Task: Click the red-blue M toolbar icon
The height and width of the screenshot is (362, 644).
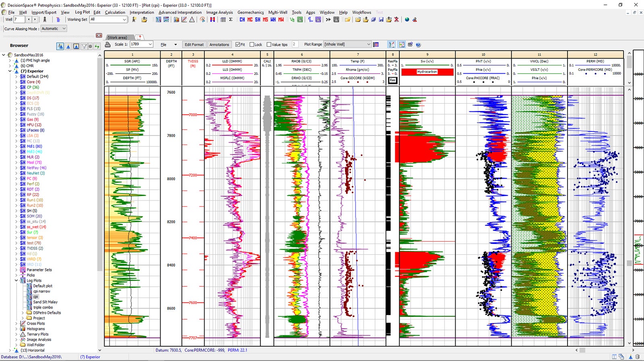Action: point(213,19)
